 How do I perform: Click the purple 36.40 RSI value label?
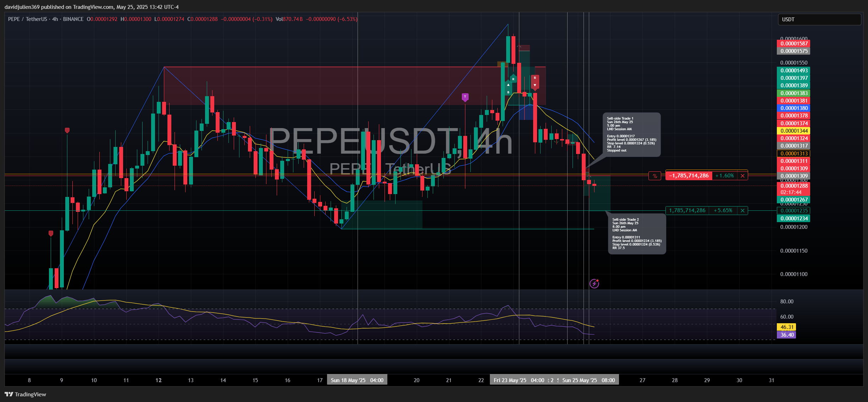click(x=787, y=335)
